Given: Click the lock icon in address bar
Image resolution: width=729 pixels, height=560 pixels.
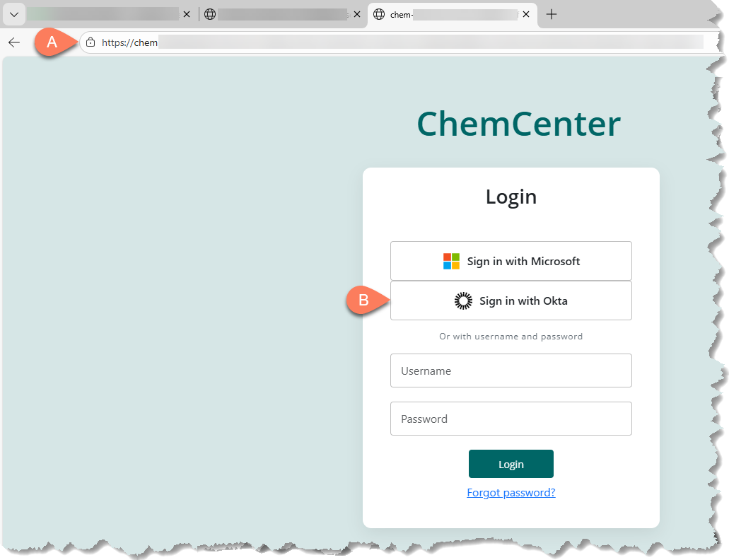Looking at the screenshot, I should [91, 42].
